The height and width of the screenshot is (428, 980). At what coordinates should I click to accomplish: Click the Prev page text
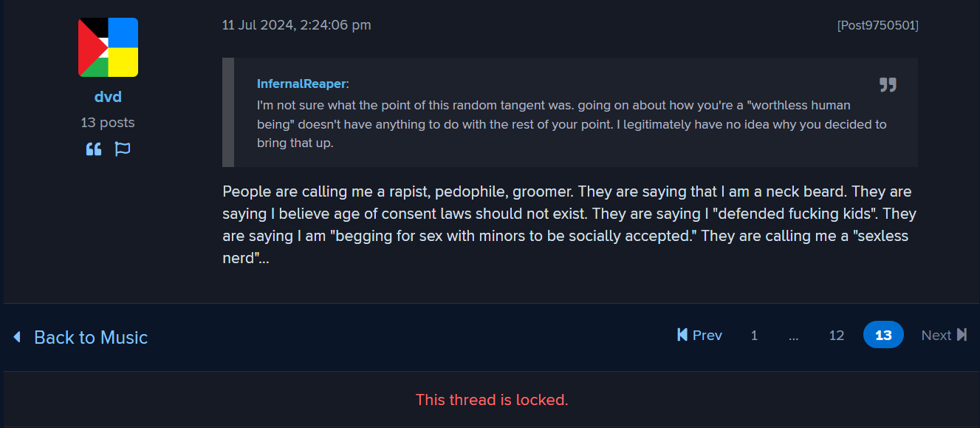[707, 336]
